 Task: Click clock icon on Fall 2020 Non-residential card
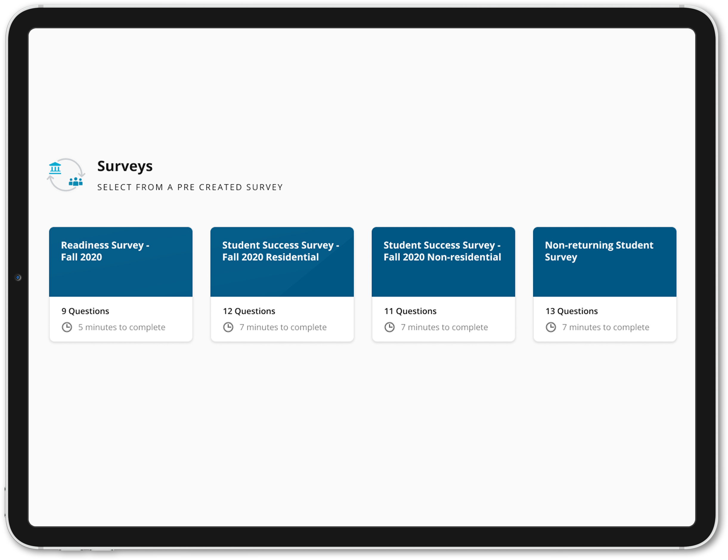(390, 327)
